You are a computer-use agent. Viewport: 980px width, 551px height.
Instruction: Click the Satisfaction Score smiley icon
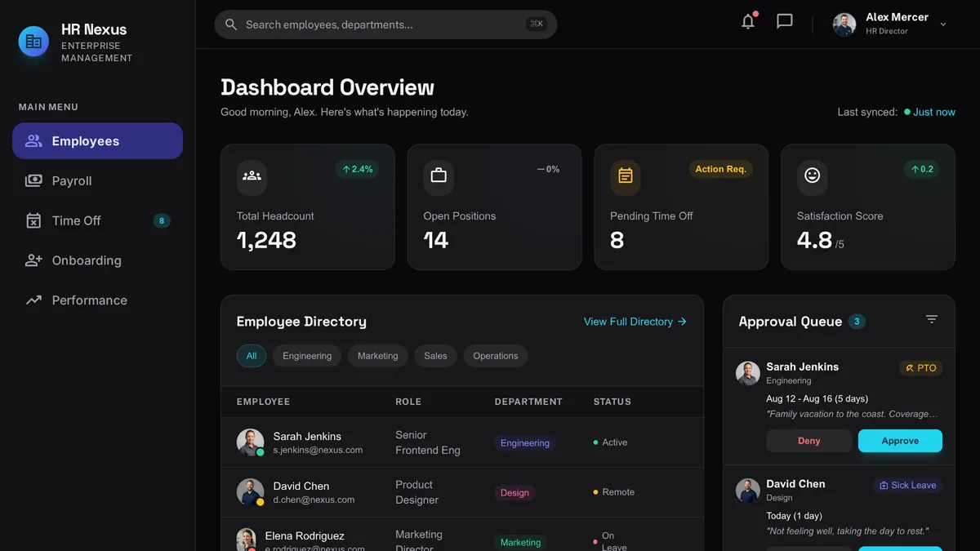[813, 176]
